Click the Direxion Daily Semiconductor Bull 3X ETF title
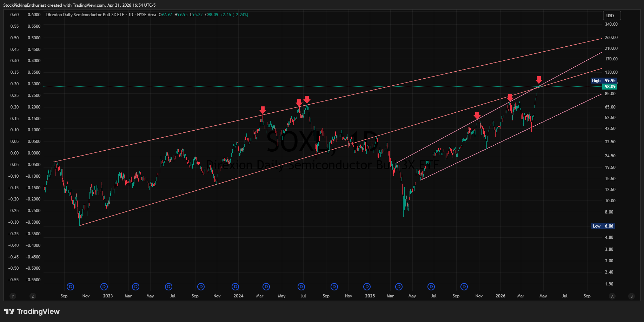 click(85, 15)
